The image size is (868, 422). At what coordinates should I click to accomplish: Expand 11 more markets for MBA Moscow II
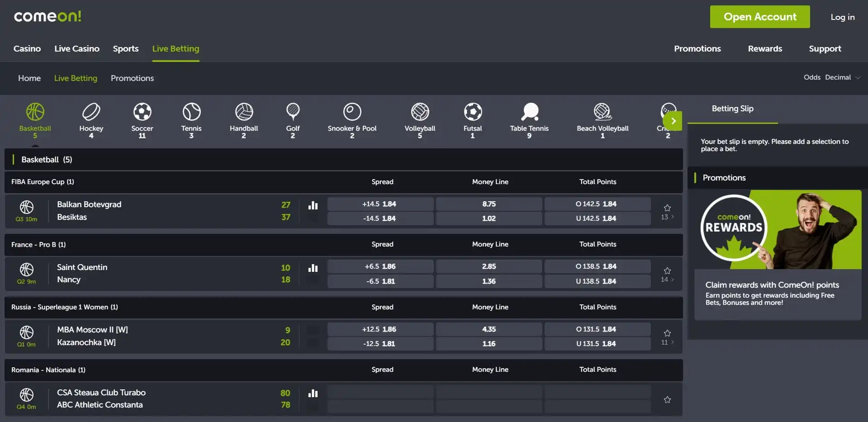pos(667,342)
